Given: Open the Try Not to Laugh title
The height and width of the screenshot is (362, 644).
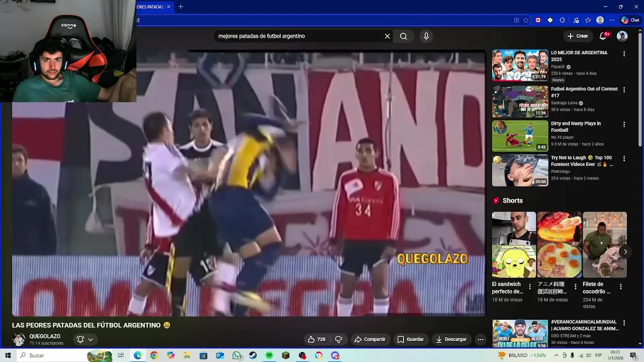Looking at the screenshot, I should [582, 161].
